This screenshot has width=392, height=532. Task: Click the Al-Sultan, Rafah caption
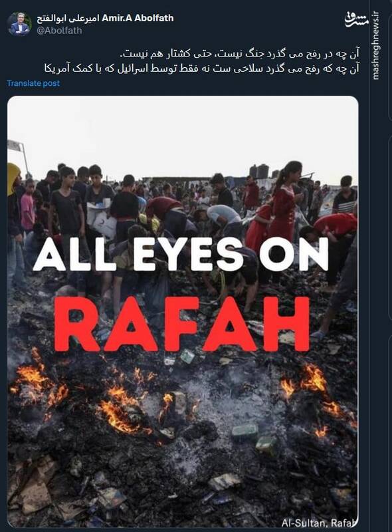click(x=319, y=522)
